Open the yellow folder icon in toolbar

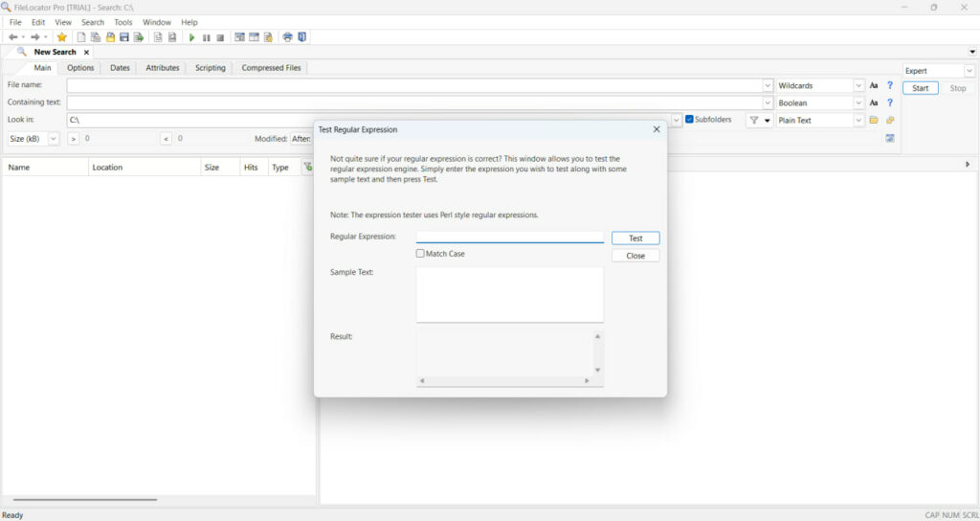[x=110, y=37]
